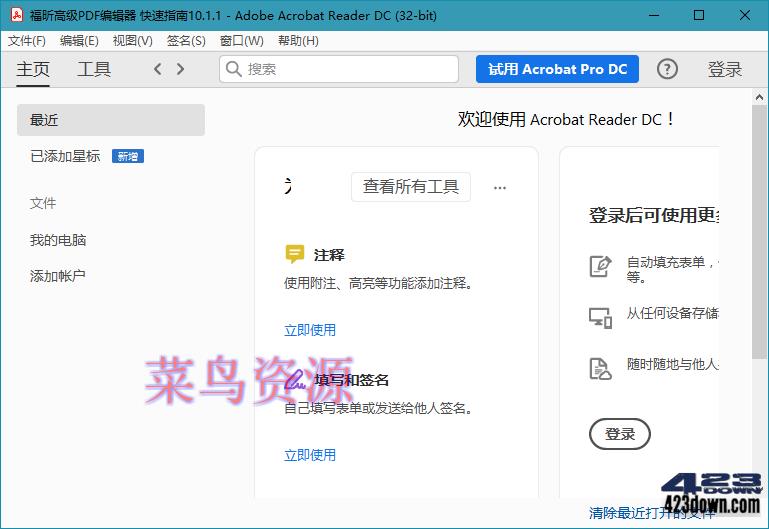Close the Acrobat Reader window

(744, 15)
